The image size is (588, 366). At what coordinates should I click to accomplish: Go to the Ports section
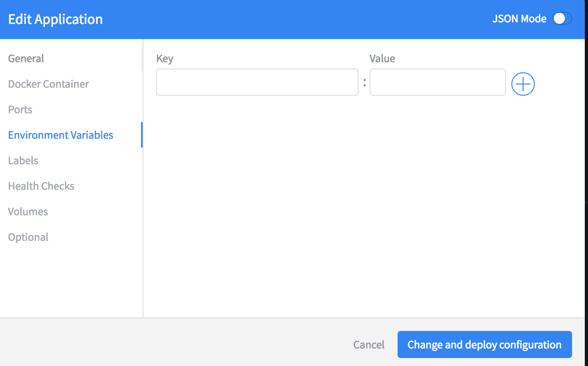(x=20, y=110)
